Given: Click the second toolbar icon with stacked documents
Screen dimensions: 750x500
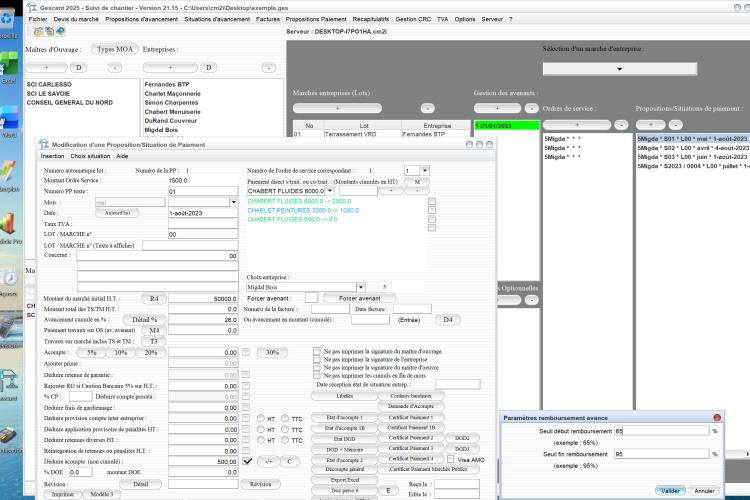Looking at the screenshot, I should [x=49, y=32].
